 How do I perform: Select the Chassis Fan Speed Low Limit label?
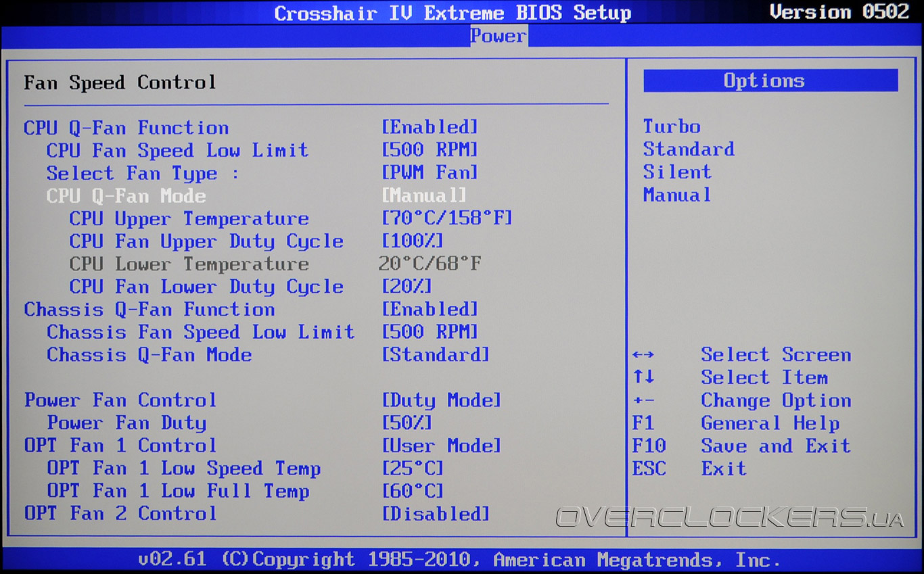[200, 332]
